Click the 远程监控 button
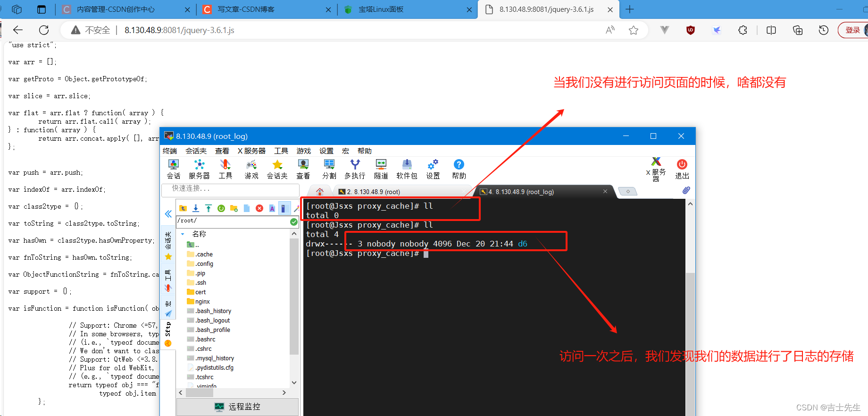This screenshot has height=416, width=868. click(237, 407)
